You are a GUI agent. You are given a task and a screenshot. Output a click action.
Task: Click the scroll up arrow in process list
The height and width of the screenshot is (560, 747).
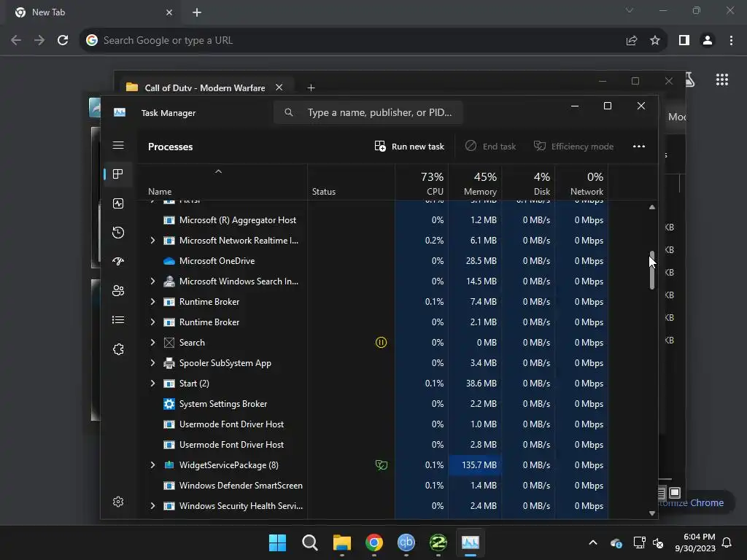[651, 207]
